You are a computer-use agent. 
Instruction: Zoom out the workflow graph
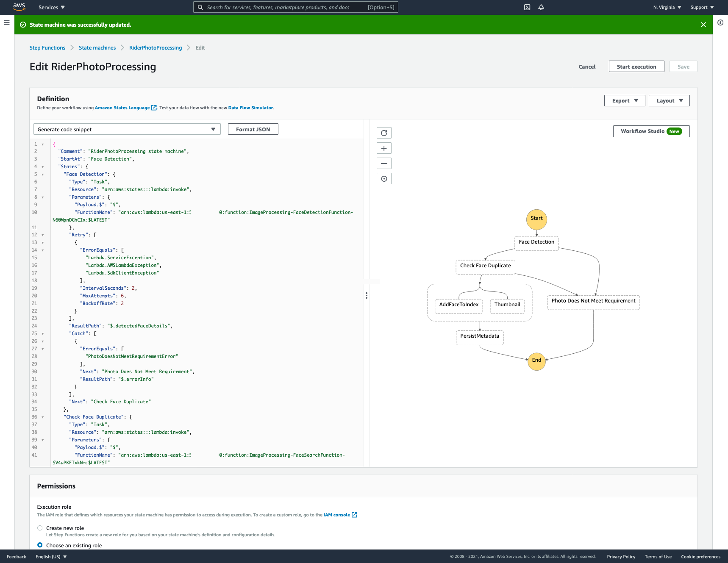click(x=384, y=164)
